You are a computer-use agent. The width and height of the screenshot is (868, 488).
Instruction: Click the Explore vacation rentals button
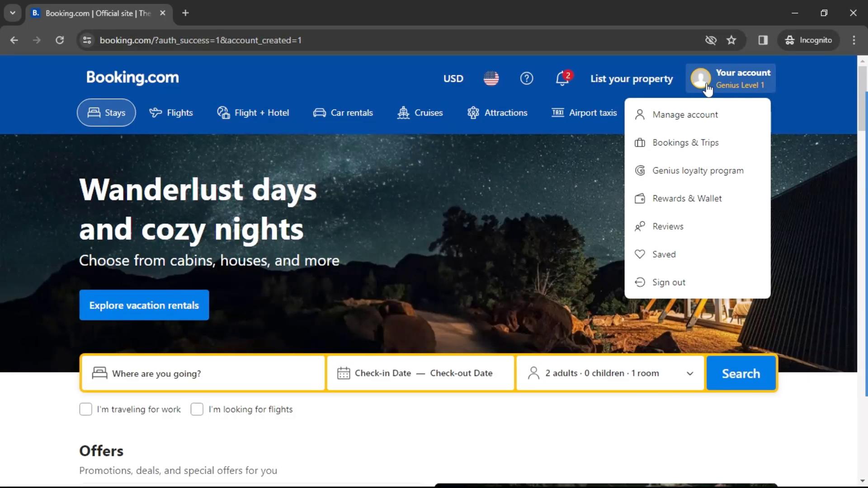144,305
